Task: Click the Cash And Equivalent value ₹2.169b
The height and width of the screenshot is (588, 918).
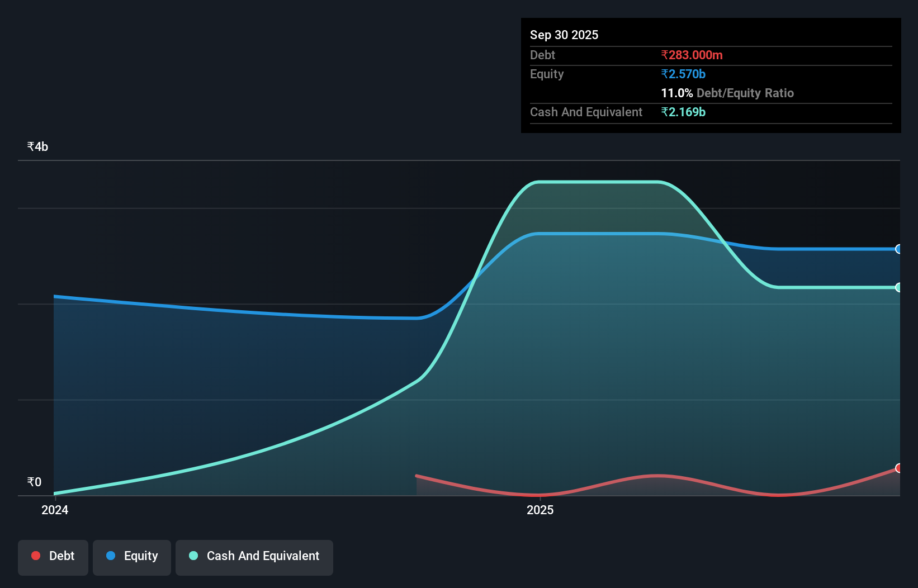Action: [684, 112]
